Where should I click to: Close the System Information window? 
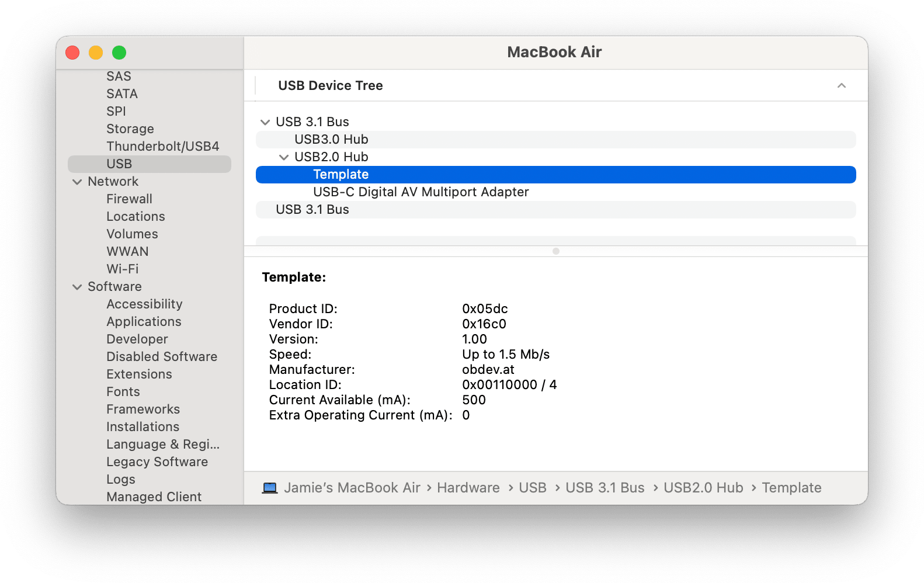tap(72, 53)
